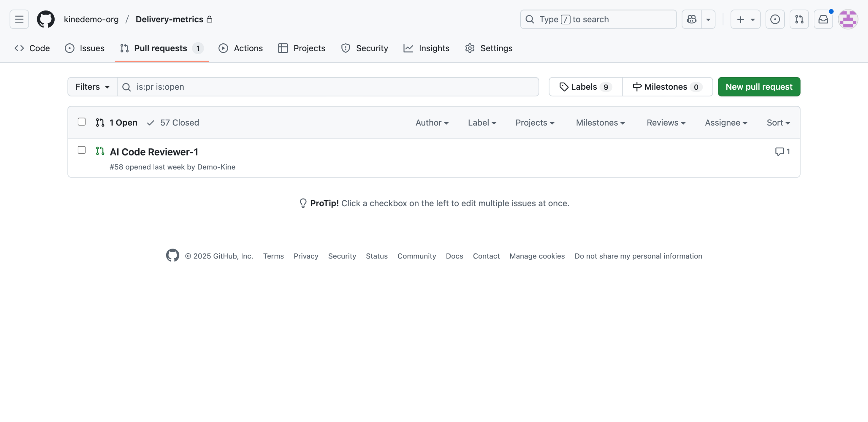Switch to the Actions tab
Screen dimensions: 868x422
pyautogui.click(x=241, y=48)
